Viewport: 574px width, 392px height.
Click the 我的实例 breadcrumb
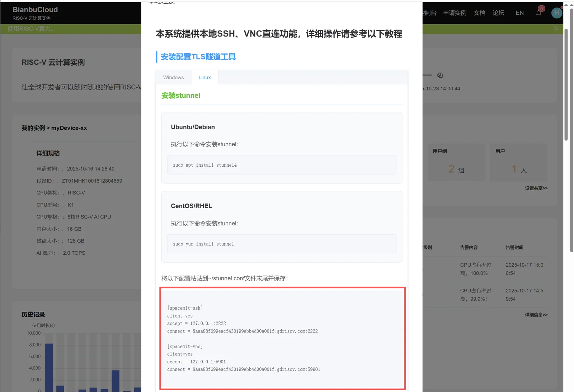(x=33, y=128)
